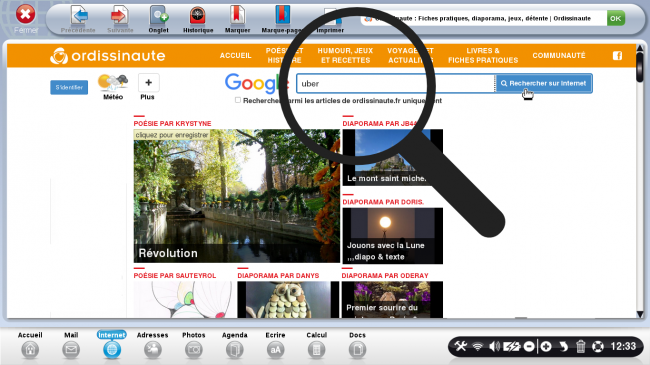The width and height of the screenshot is (650, 365).
Task: Open the HUMOUR, JEUX ET RECETTES menu
Action: (345, 56)
